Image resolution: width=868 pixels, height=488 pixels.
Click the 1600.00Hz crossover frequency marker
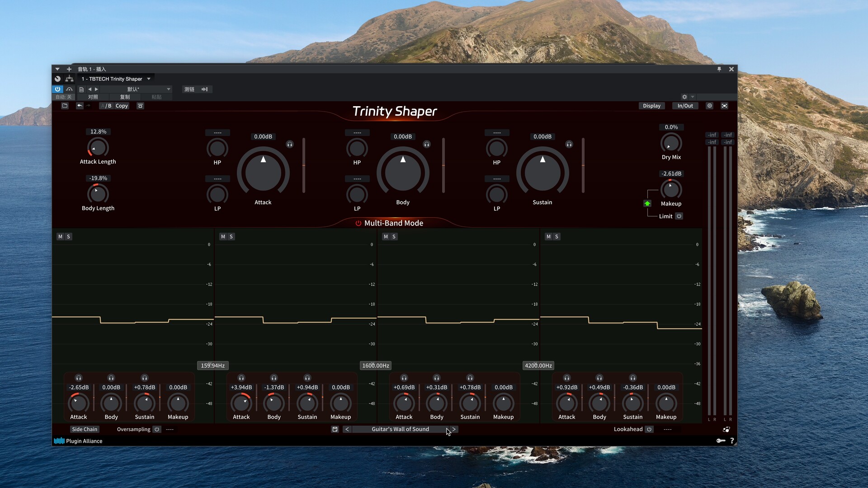[x=376, y=366]
